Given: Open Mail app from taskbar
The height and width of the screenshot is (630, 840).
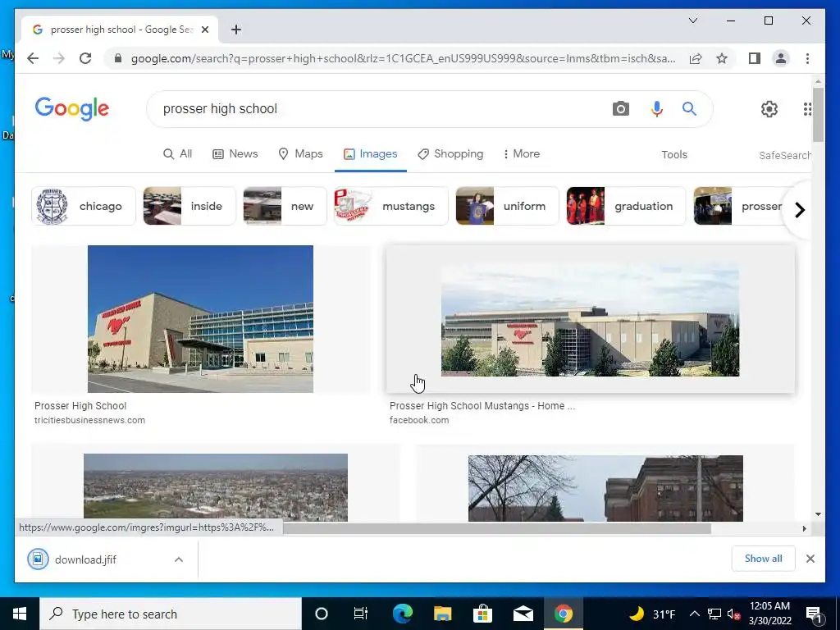Looking at the screenshot, I should pyautogui.click(x=523, y=614).
